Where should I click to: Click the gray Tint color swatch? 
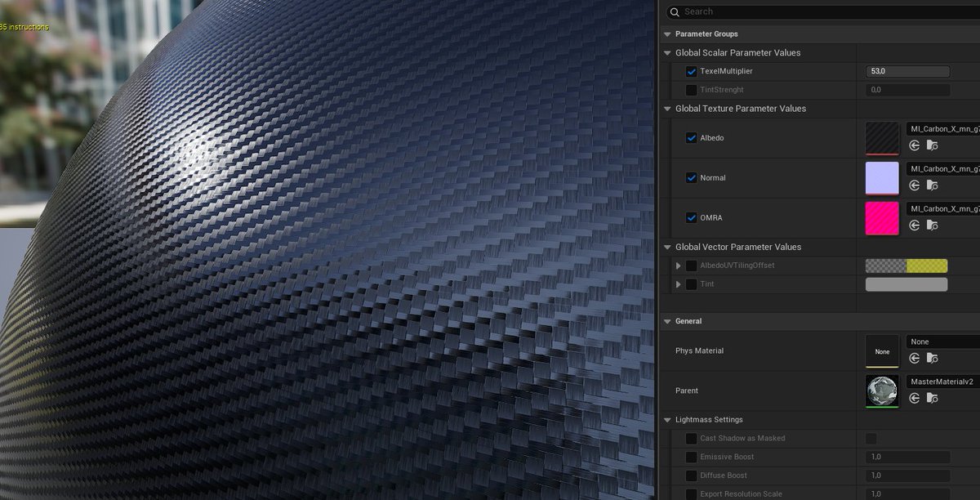point(906,284)
